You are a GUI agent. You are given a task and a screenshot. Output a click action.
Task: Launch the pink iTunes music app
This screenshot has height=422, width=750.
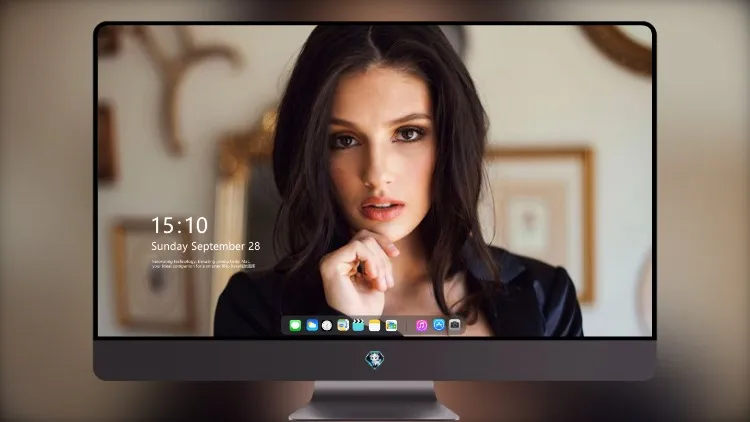click(421, 325)
